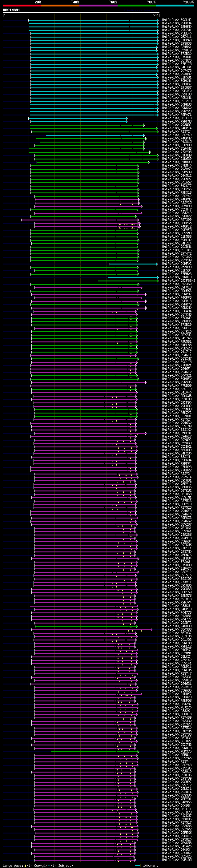This screenshot has width=197, height=868.
Task: Open hit UniRef100_B9SLN2
Action: coord(177,20)
